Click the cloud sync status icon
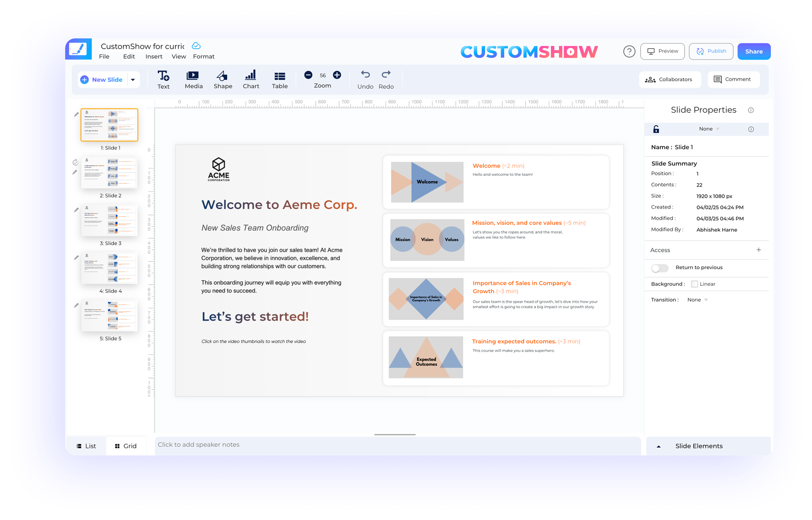Screen dimensions: 812x520 coord(196,46)
